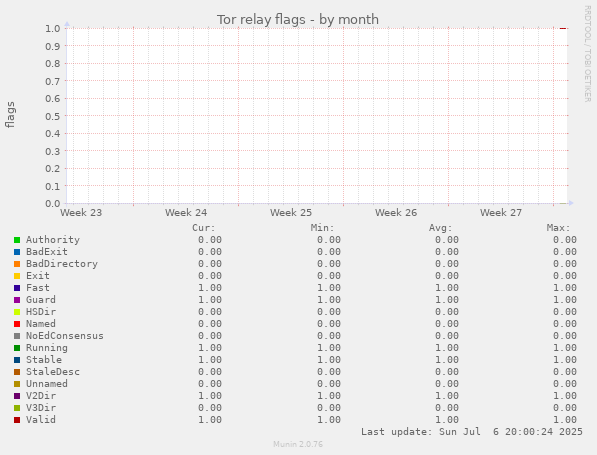
Task: Click the lime HSDir legend swatch
Action: coord(17,312)
